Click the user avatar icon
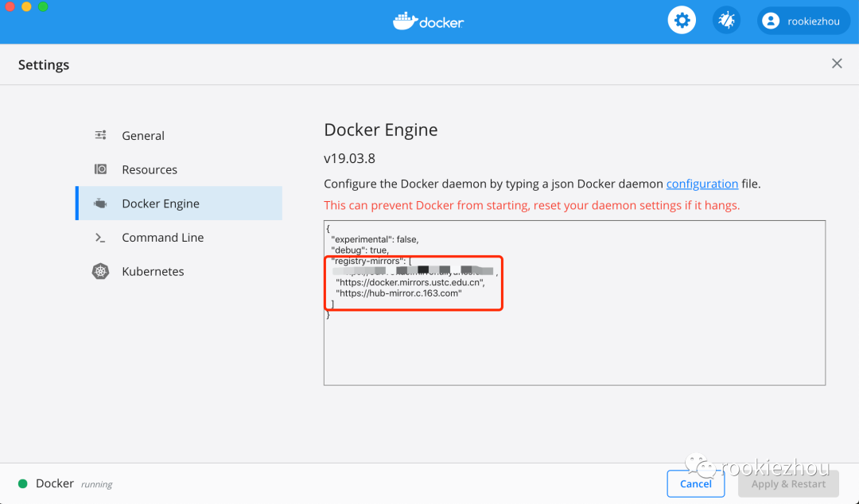 770,21
